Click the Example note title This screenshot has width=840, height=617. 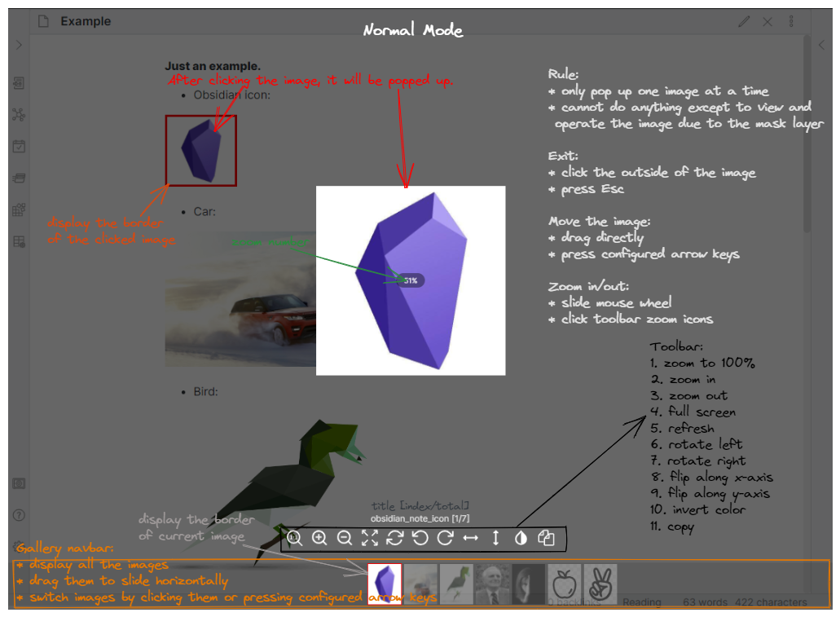[x=86, y=21]
